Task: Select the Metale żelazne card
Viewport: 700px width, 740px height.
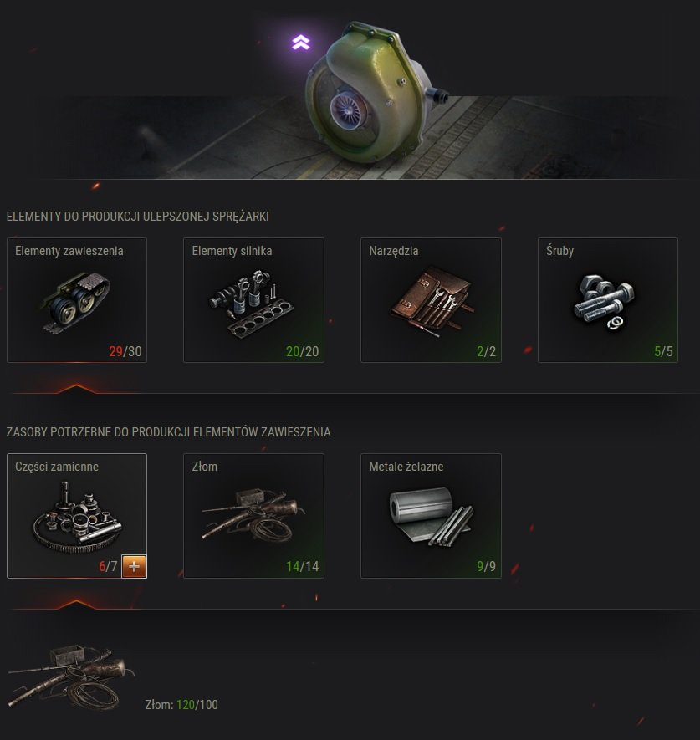Action: coord(431,516)
